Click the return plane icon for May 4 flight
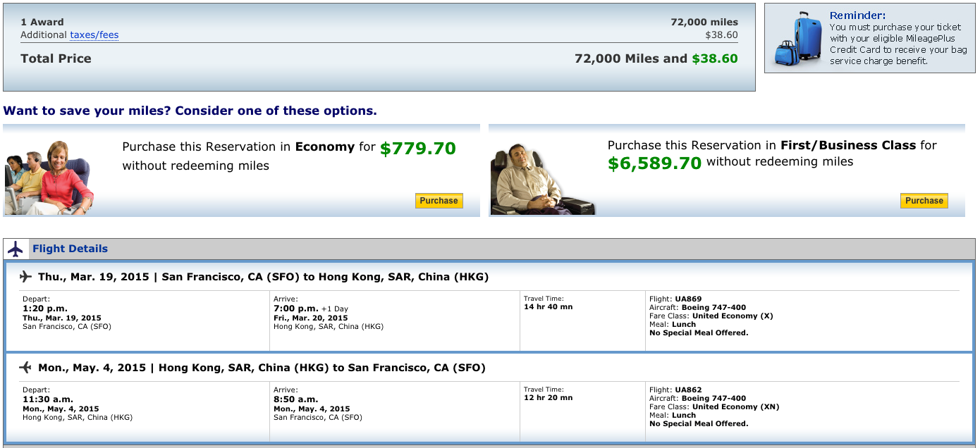Viewport: 980px width, 448px height. click(x=26, y=367)
